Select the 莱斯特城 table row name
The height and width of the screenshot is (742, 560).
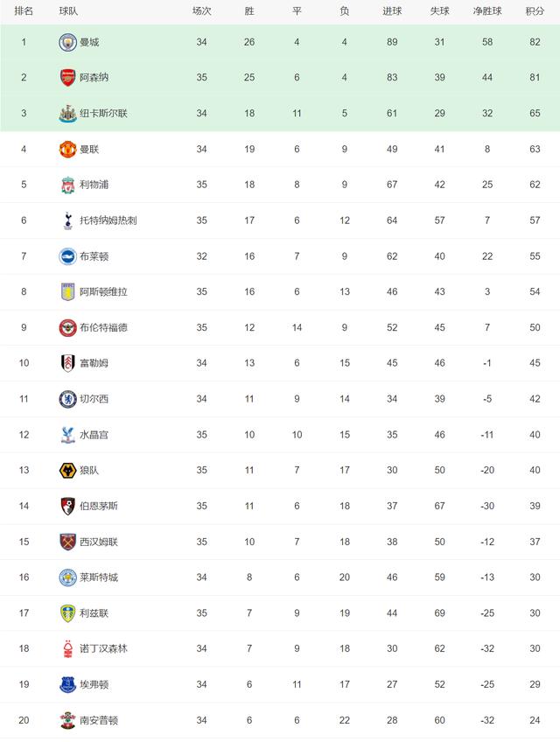(x=99, y=577)
